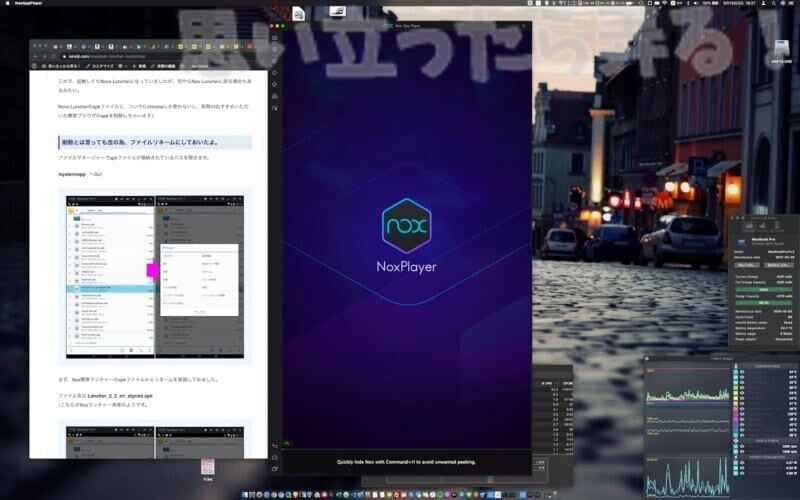Click the Nox hexagon logo on splash screen

click(406, 226)
